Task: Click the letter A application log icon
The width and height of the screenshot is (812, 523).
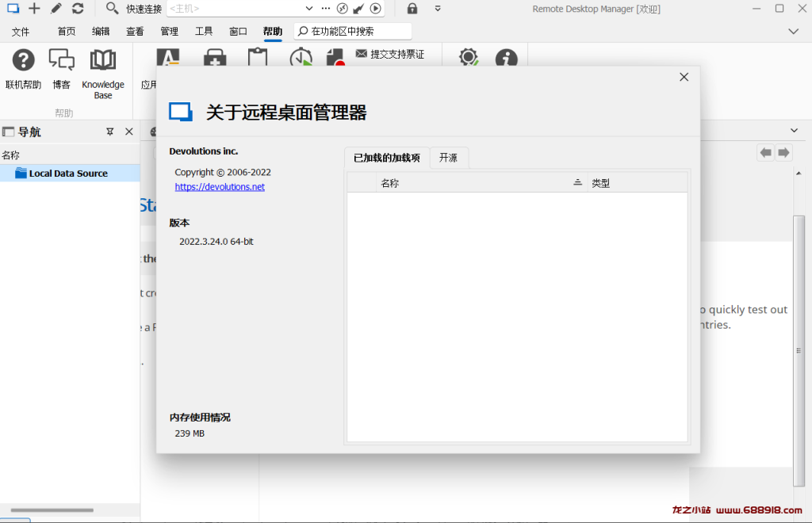Action: point(168,57)
